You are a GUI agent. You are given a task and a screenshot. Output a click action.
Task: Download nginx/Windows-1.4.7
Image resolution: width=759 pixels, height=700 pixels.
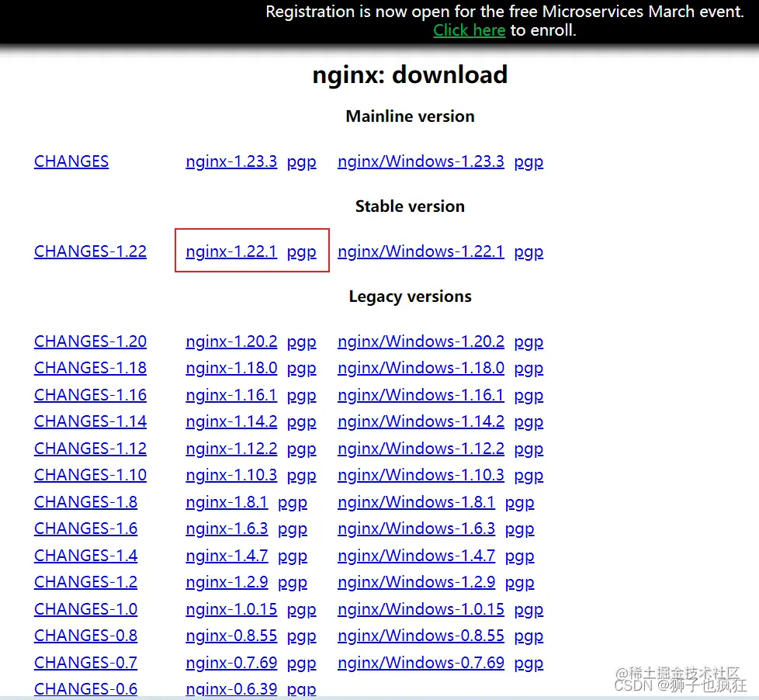tap(416, 555)
